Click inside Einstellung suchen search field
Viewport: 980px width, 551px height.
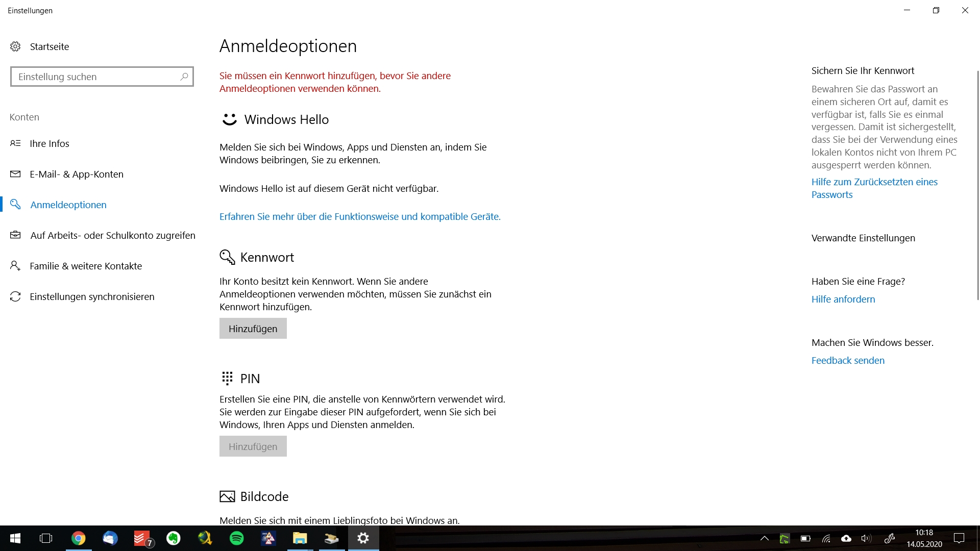(94, 77)
